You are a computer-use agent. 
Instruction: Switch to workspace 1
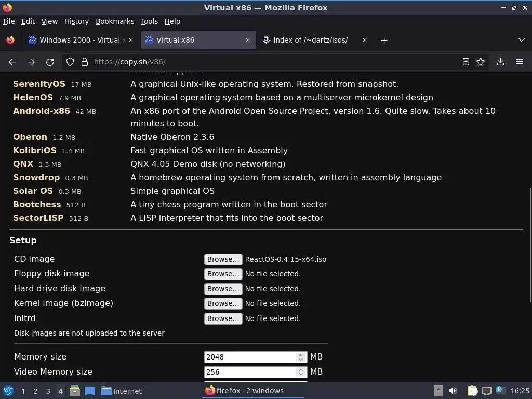pyautogui.click(x=23, y=391)
